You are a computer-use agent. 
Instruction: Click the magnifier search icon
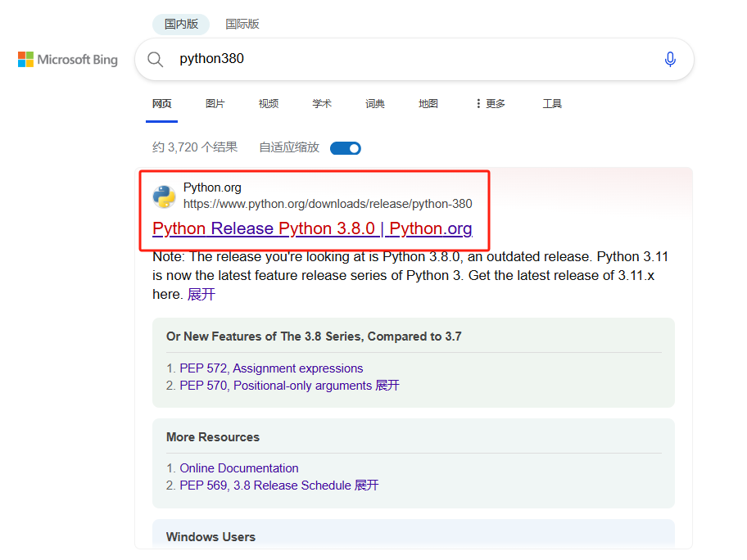click(155, 60)
